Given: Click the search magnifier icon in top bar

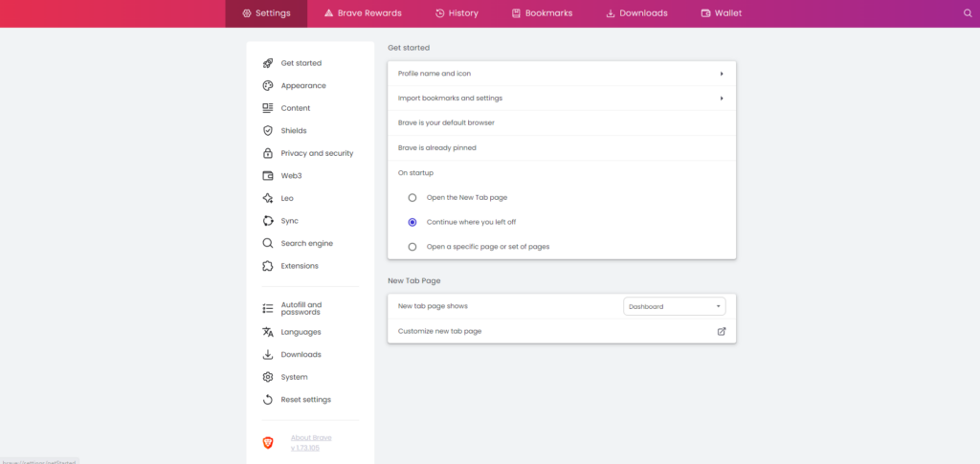Looking at the screenshot, I should 967,13.
